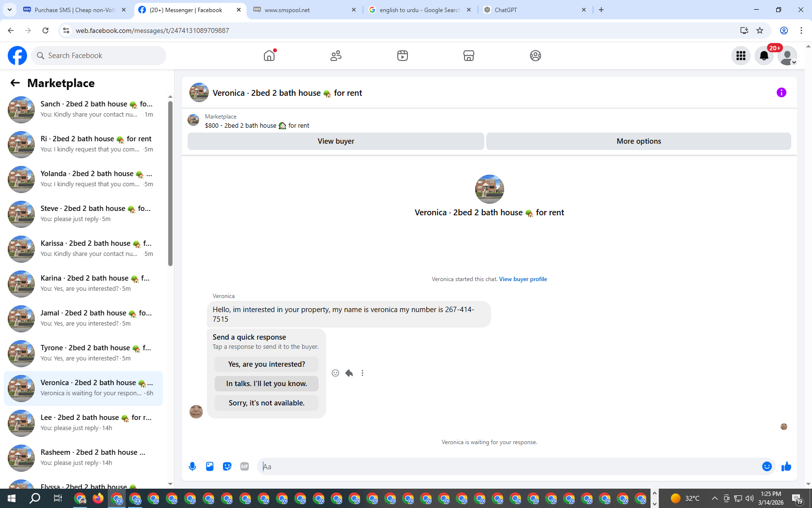Switch to ChatGPT browser tab
Screen dimensions: 812x508
click(535, 10)
